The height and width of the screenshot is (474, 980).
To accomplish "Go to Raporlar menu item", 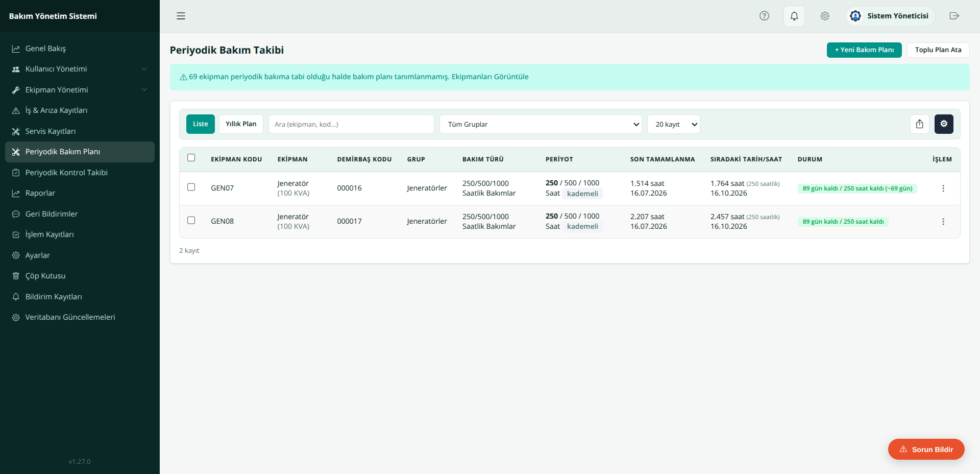I will click(80, 193).
